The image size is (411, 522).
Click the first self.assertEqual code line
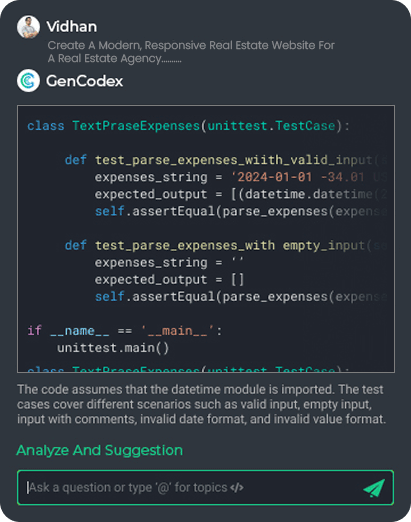click(241, 211)
